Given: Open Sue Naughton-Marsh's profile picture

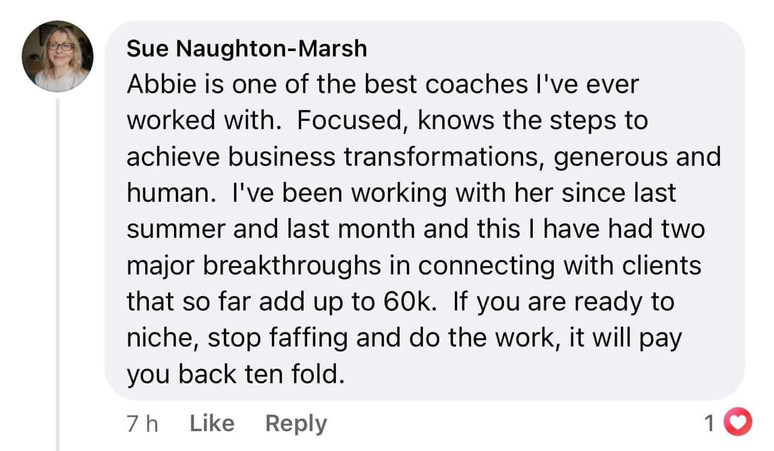Looking at the screenshot, I should 57,58.
